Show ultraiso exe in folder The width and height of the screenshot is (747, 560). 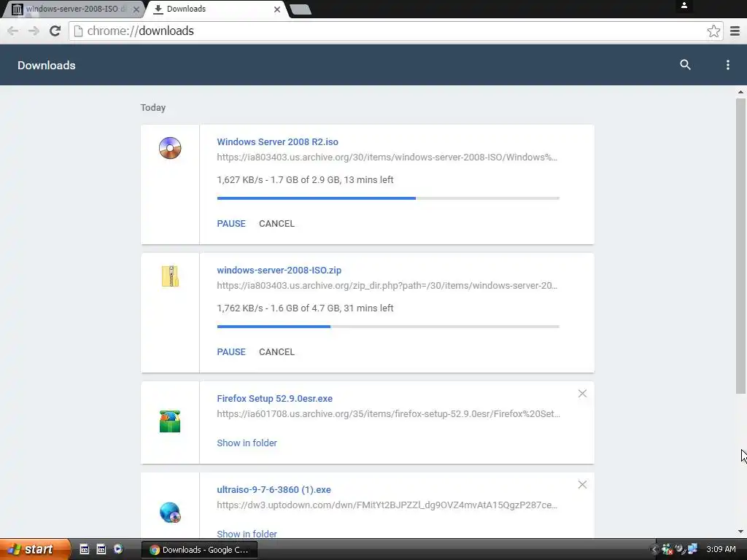click(247, 534)
